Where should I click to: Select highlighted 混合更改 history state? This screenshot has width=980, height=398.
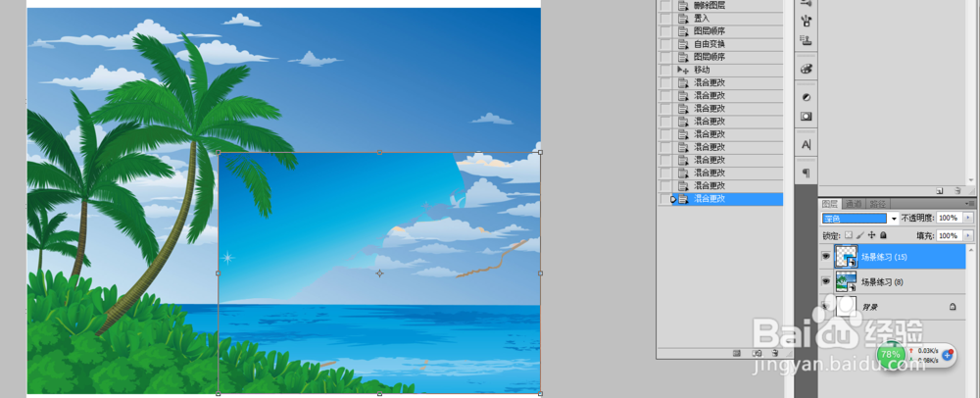point(720,199)
